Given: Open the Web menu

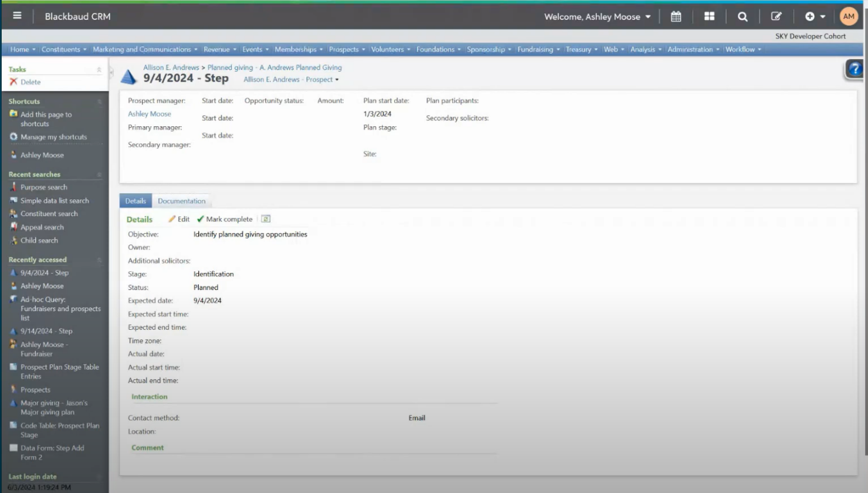Looking at the screenshot, I should (x=614, y=49).
